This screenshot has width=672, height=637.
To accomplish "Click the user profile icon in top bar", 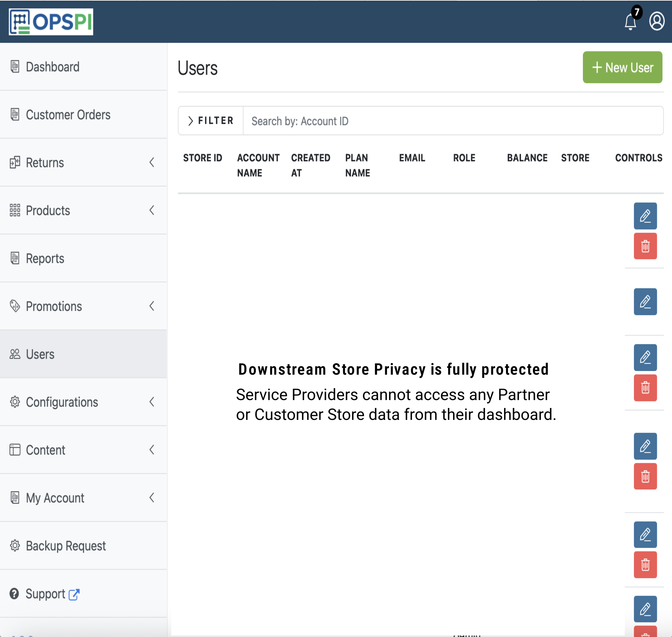I will (x=657, y=22).
